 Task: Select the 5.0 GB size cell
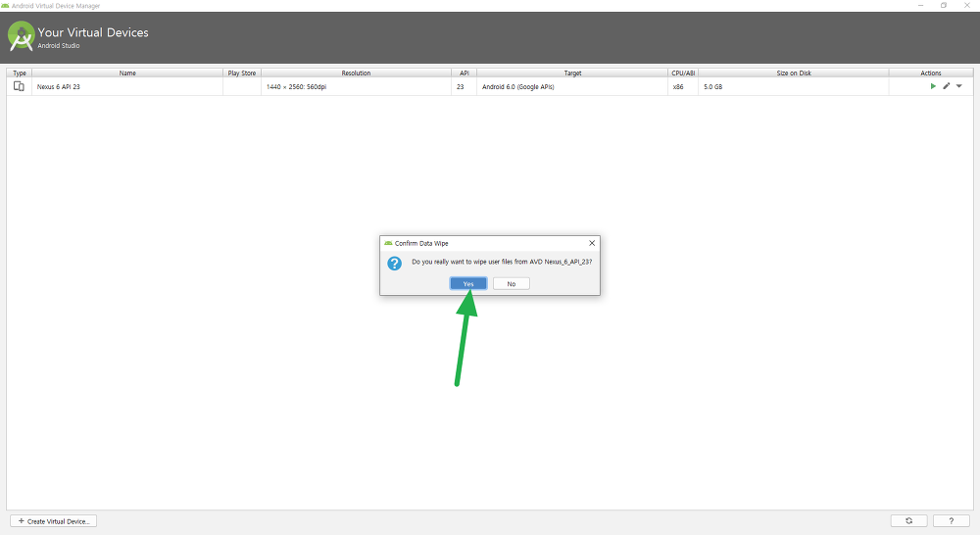point(794,87)
